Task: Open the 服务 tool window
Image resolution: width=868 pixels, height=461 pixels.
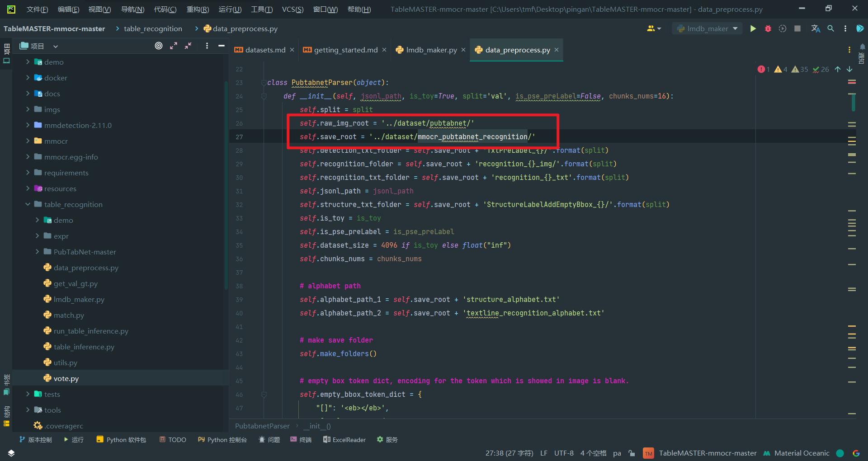Action: pyautogui.click(x=387, y=440)
